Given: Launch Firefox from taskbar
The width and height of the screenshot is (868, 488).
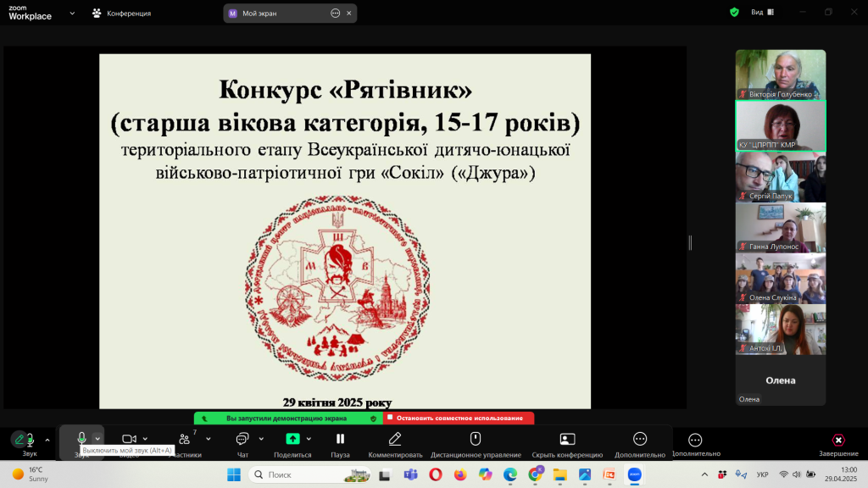Looking at the screenshot, I should 460,474.
